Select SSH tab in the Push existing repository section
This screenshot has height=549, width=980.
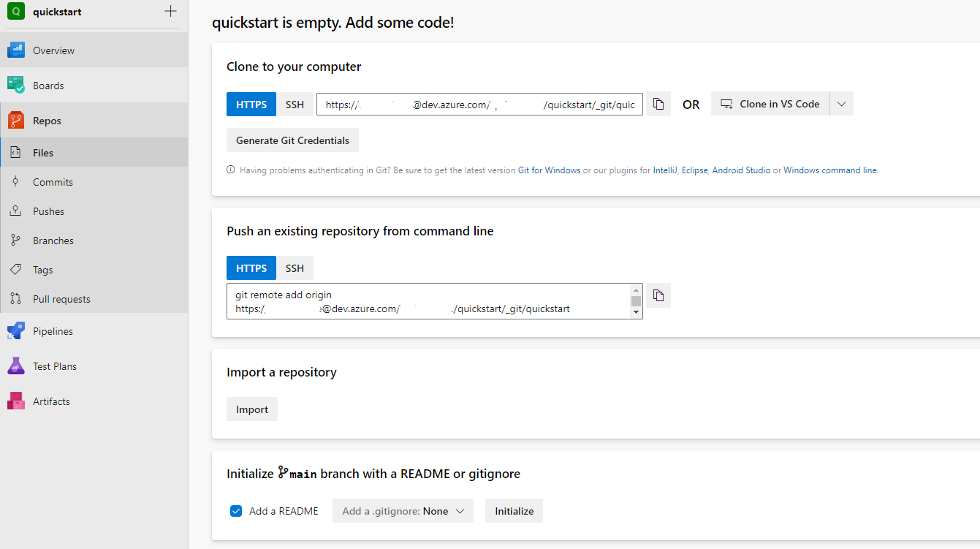[x=295, y=268]
